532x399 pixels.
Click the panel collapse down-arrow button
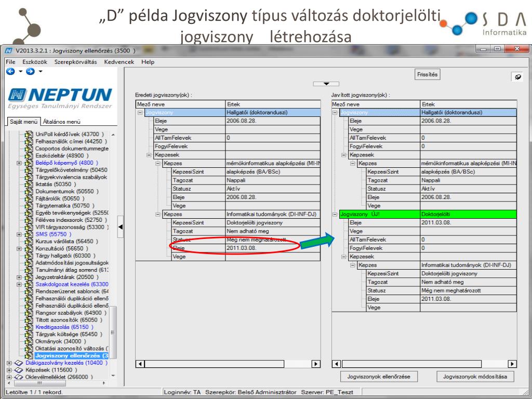click(x=326, y=84)
